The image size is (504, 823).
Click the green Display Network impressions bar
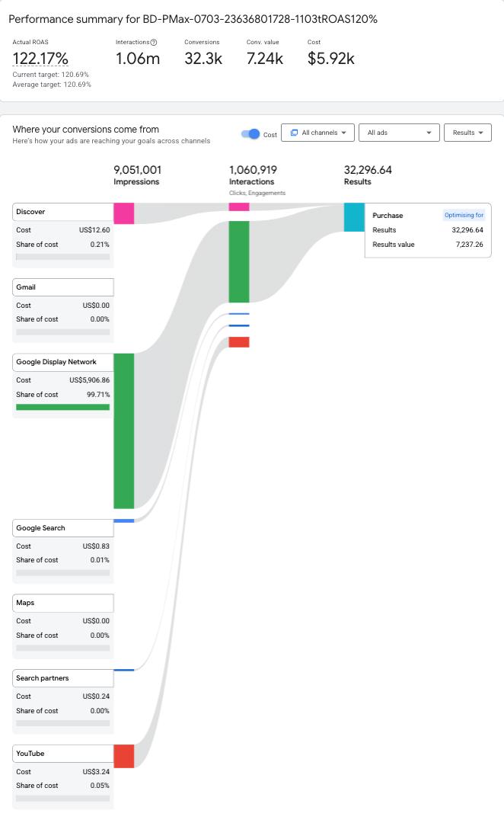point(124,431)
